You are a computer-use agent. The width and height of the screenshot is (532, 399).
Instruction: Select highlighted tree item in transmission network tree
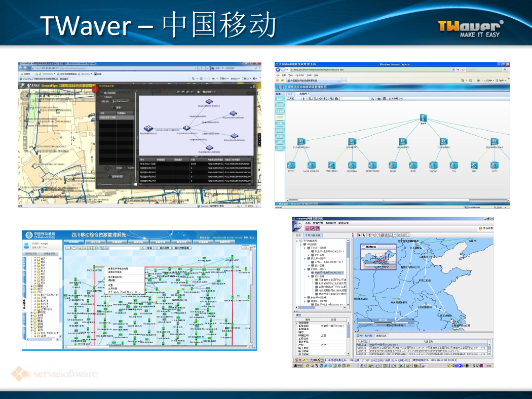coord(329,272)
